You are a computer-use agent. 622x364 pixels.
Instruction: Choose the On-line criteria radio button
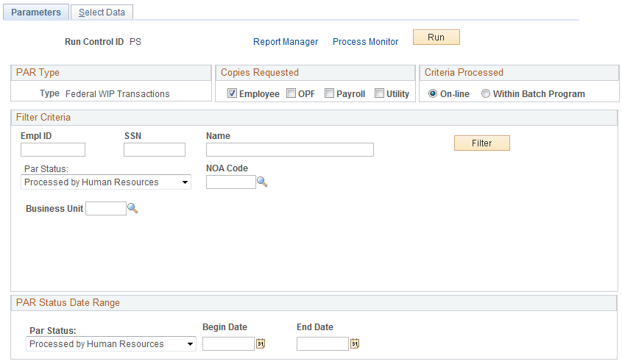coord(433,93)
